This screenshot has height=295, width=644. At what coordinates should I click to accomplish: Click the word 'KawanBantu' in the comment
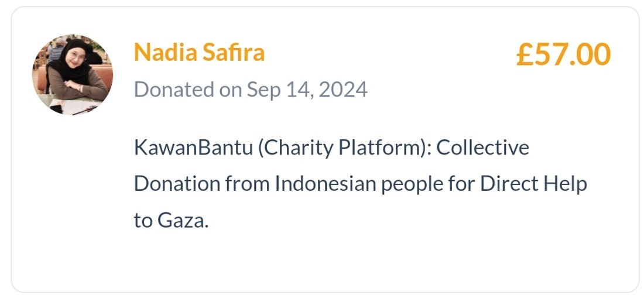193,147
